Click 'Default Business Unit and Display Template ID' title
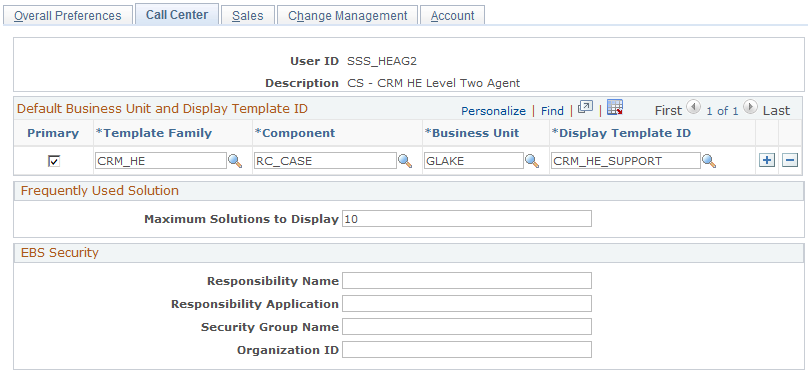The width and height of the screenshot is (808, 373). click(162, 109)
